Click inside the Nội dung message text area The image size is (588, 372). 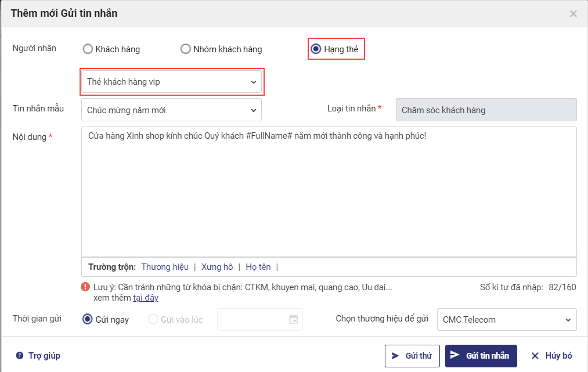pos(329,192)
